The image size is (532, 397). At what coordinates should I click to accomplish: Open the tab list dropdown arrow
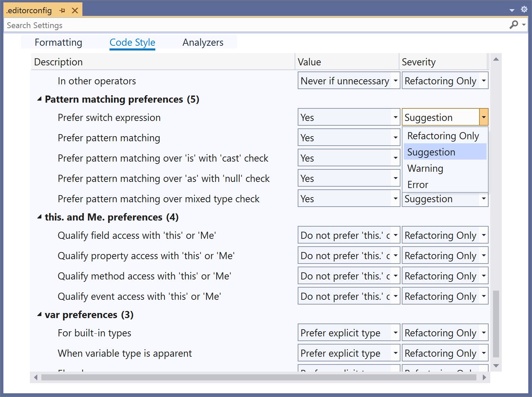(x=512, y=10)
